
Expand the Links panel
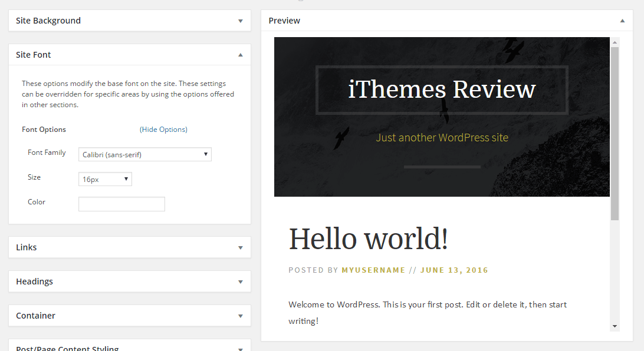[x=240, y=248]
